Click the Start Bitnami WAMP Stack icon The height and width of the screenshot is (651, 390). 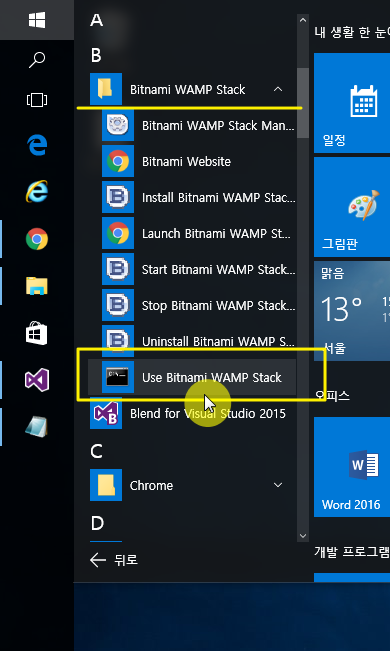point(118,269)
